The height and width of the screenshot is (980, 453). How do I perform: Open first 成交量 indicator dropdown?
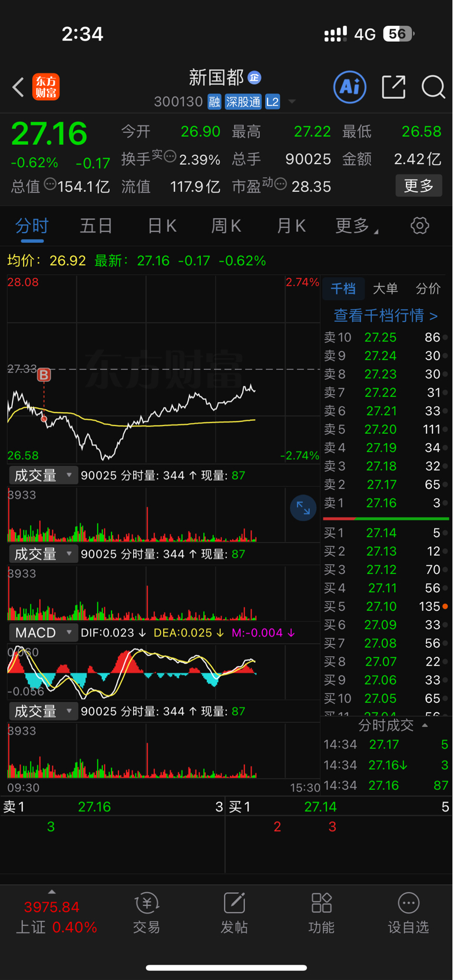tap(43, 475)
